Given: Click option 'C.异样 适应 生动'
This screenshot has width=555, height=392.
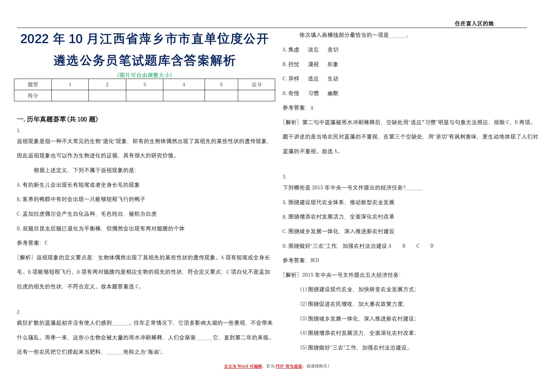Looking at the screenshot, I should (x=311, y=79).
